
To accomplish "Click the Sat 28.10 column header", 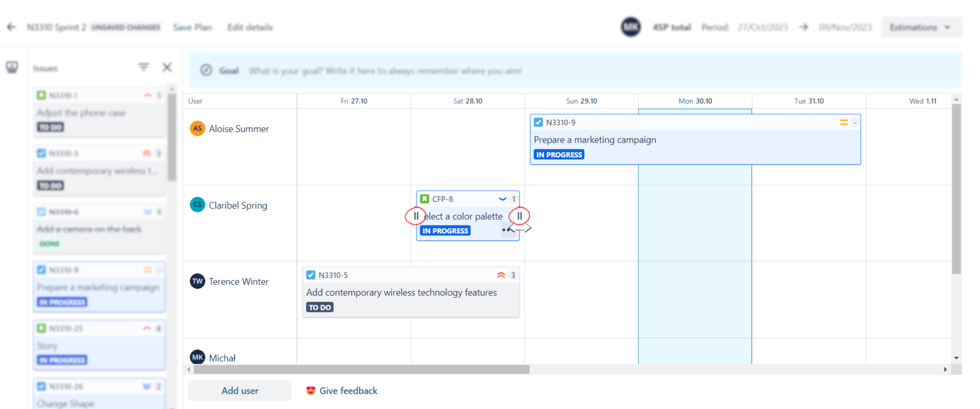I will click(x=467, y=101).
